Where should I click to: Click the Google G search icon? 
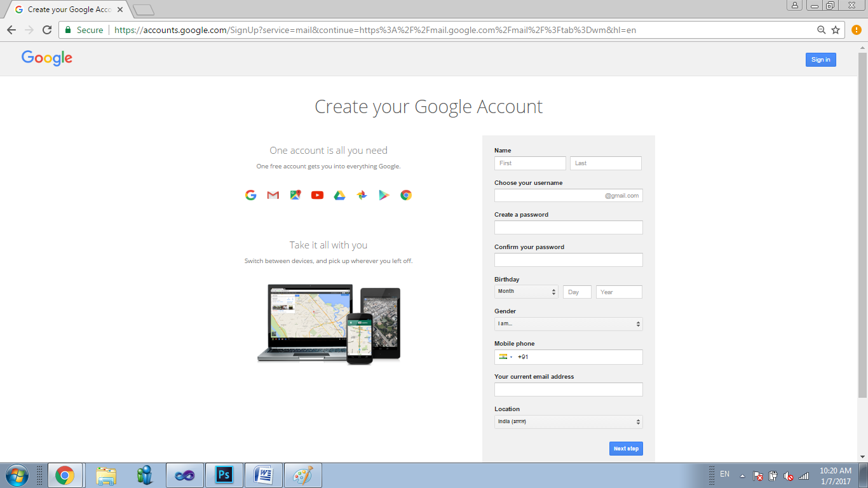(250, 195)
